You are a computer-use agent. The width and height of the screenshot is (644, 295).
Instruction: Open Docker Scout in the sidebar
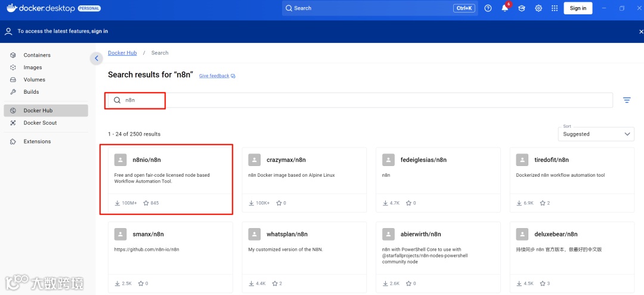pos(46,123)
